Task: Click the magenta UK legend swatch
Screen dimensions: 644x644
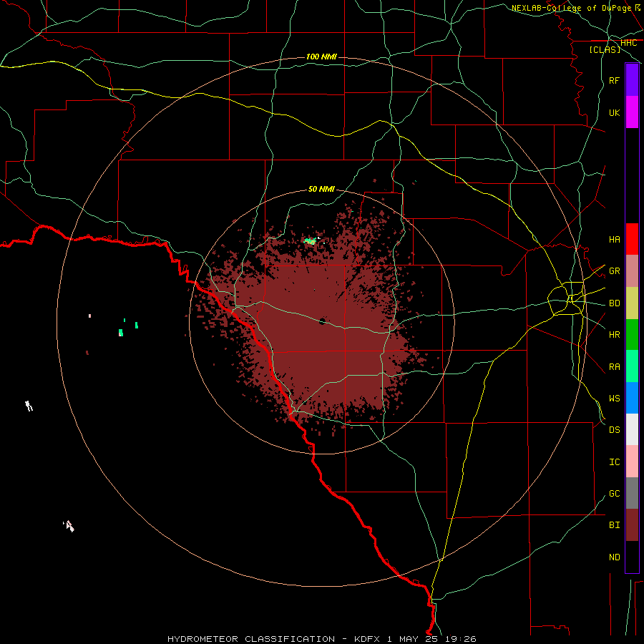Action: click(x=632, y=112)
